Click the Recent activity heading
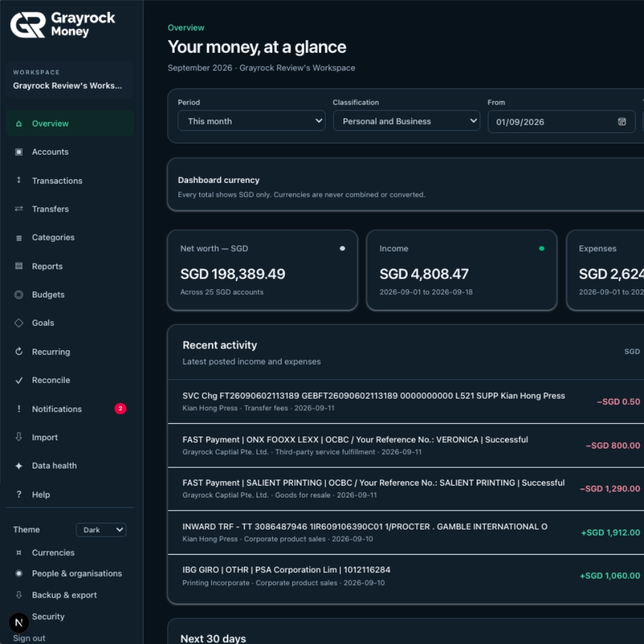 219,345
